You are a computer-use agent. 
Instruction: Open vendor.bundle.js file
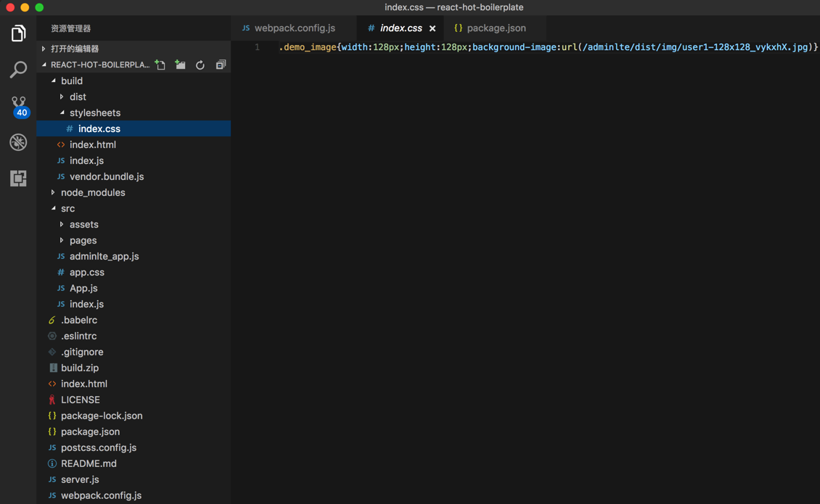[134, 177]
